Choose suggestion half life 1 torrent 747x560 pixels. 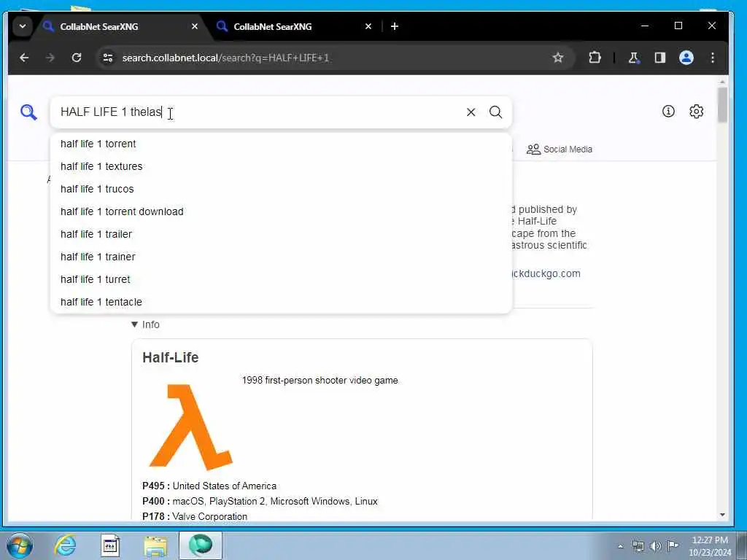coord(281,144)
